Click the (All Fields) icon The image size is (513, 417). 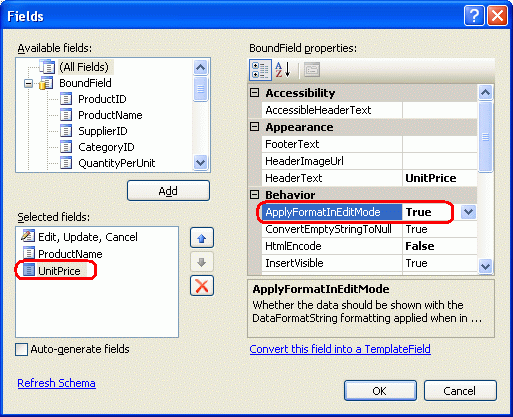coord(47,67)
